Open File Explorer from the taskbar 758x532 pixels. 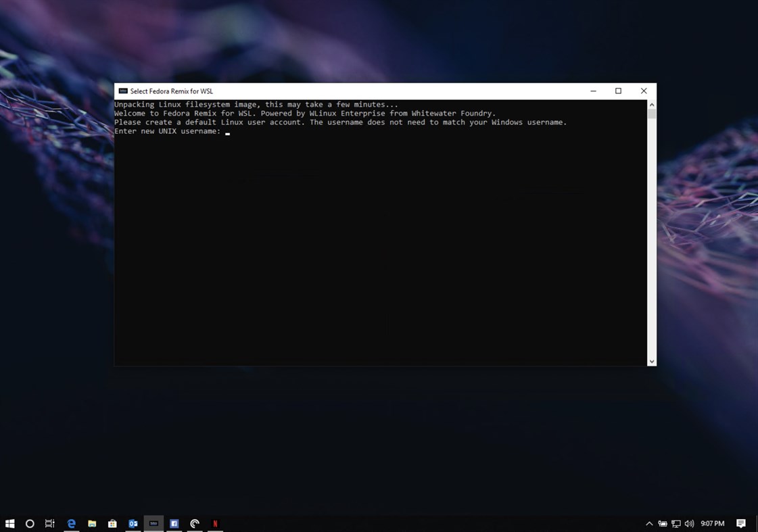pos(92,523)
